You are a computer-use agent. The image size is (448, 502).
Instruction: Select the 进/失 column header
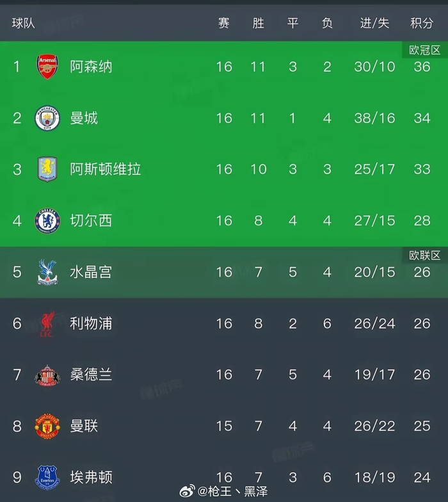coord(374,23)
